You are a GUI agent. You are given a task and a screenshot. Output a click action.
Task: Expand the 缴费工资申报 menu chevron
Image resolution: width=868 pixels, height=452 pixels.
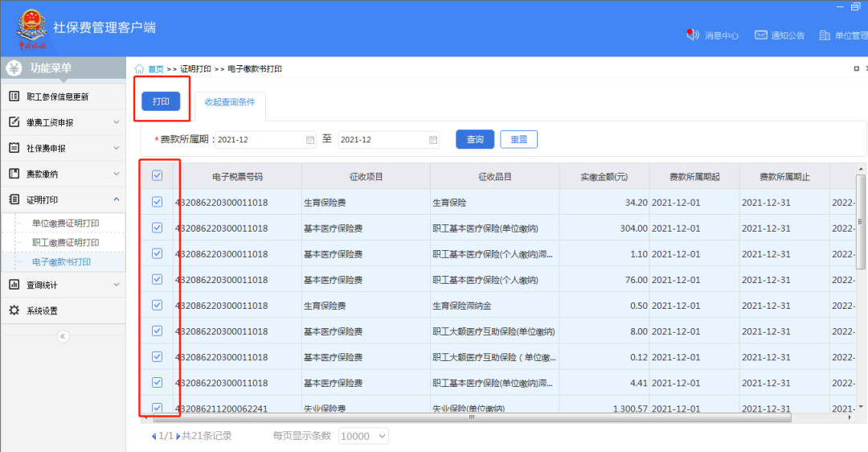click(117, 122)
